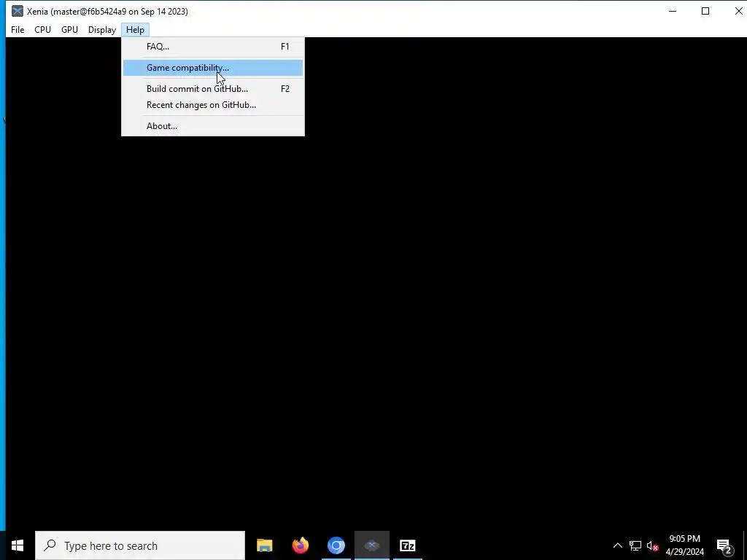747x560 pixels.
Task: Open Build commit on GitHub...
Action: click(x=213, y=88)
